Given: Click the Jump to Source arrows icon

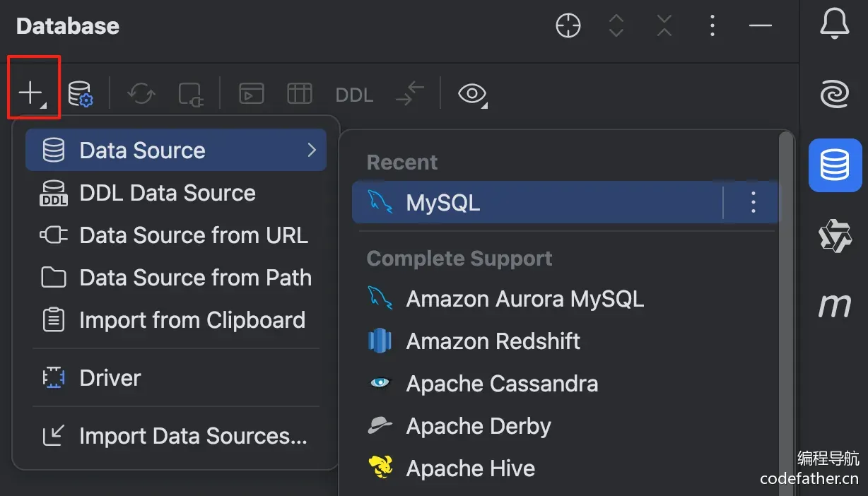Looking at the screenshot, I should click(410, 94).
